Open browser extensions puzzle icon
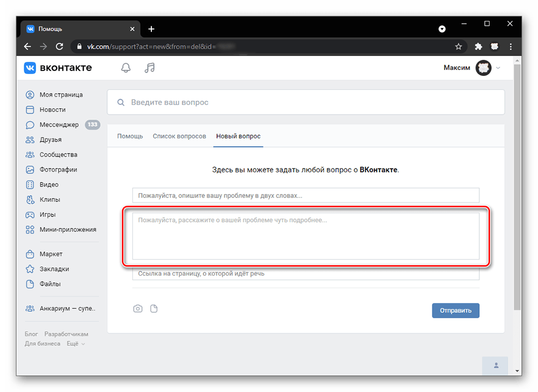 point(478,47)
